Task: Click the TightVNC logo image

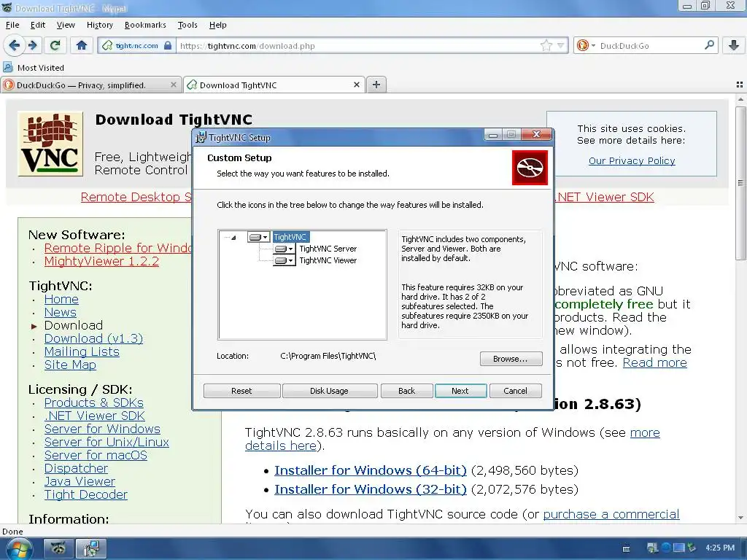Action: pyautogui.click(x=50, y=144)
